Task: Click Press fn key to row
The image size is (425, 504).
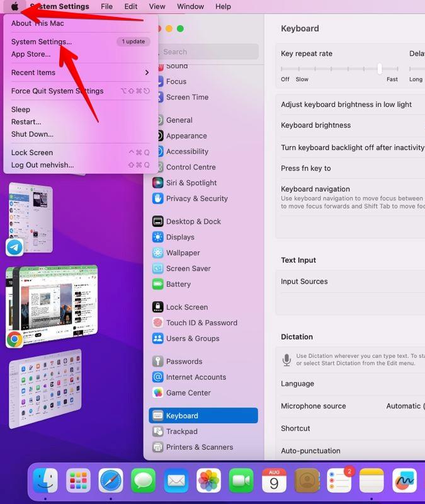Action: coord(350,168)
